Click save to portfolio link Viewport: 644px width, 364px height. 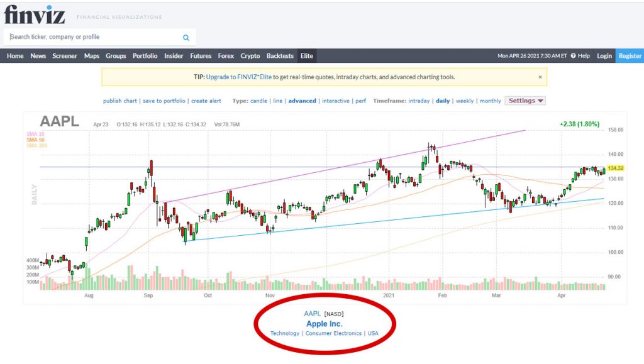click(164, 101)
